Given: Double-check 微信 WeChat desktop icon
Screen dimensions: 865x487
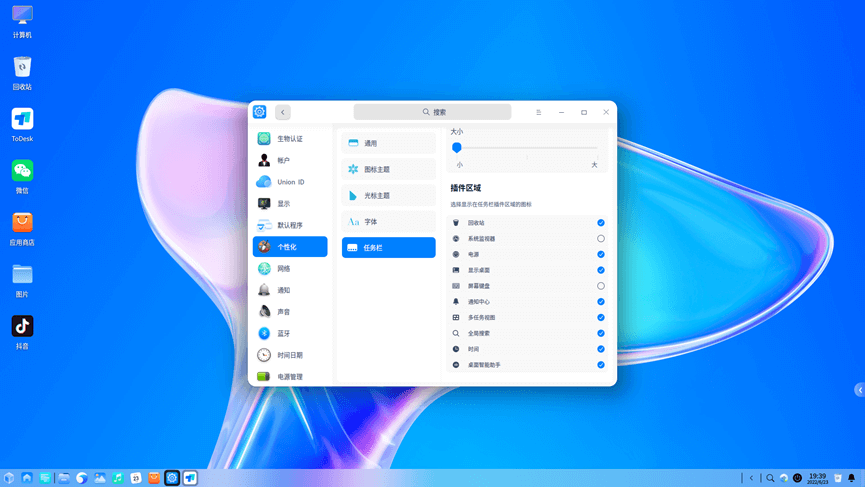Looking at the screenshot, I should coord(22,171).
